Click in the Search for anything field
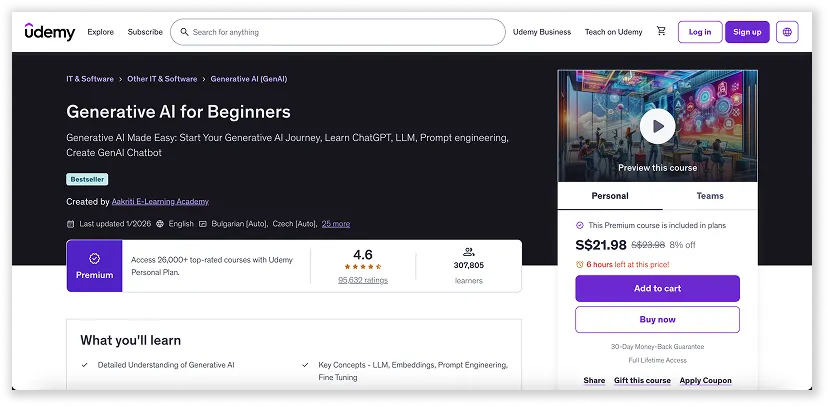This screenshot has width=828, height=406. point(338,32)
